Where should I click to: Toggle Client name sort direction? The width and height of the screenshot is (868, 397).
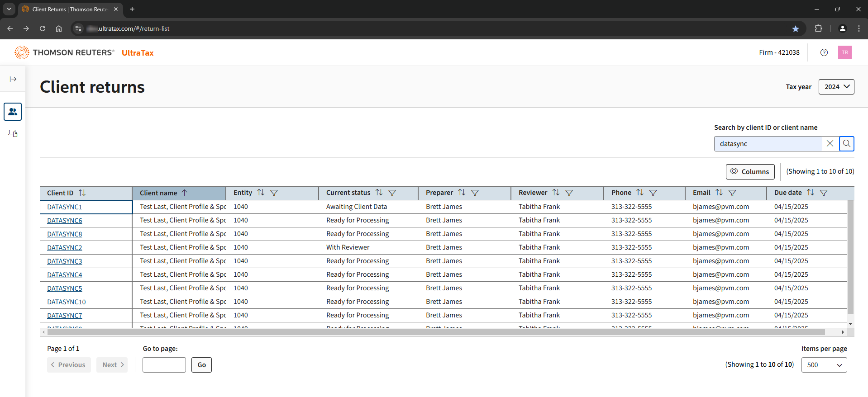pyautogui.click(x=184, y=193)
